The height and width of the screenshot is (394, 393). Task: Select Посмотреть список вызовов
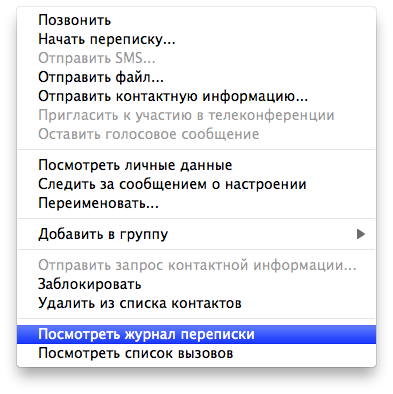(x=196, y=353)
